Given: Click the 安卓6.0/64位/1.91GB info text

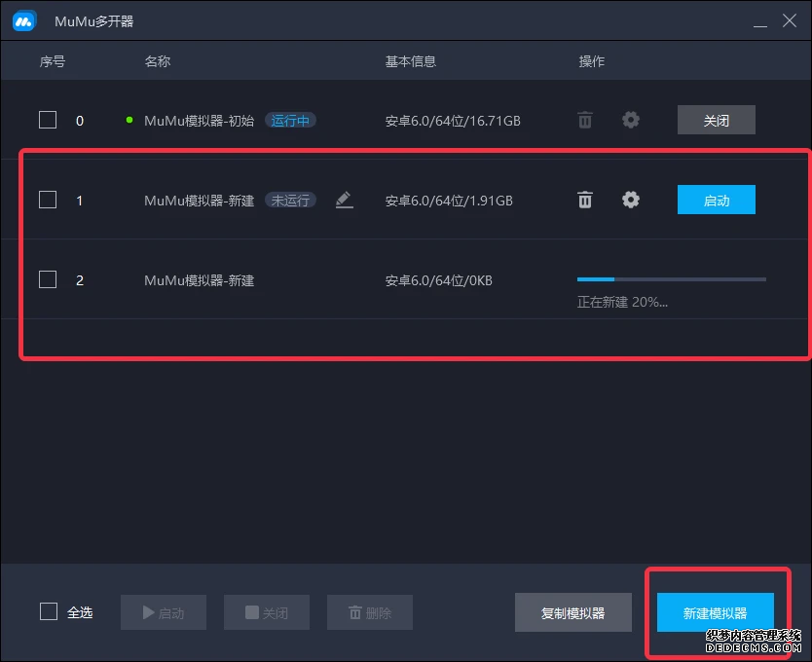Looking at the screenshot, I should pyautogui.click(x=449, y=201).
